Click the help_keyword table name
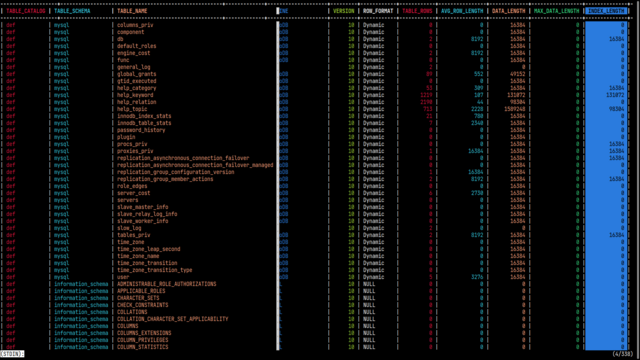 [x=135, y=95]
